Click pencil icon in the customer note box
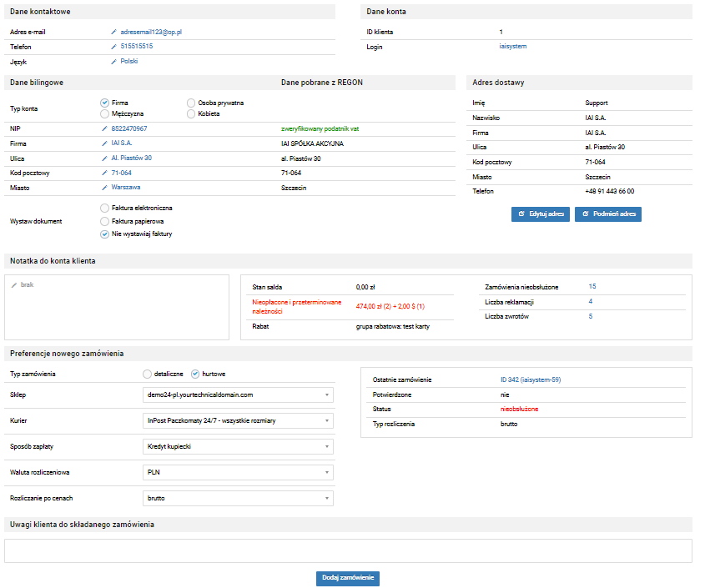Viewport: 705px width, 588px height. [14, 285]
